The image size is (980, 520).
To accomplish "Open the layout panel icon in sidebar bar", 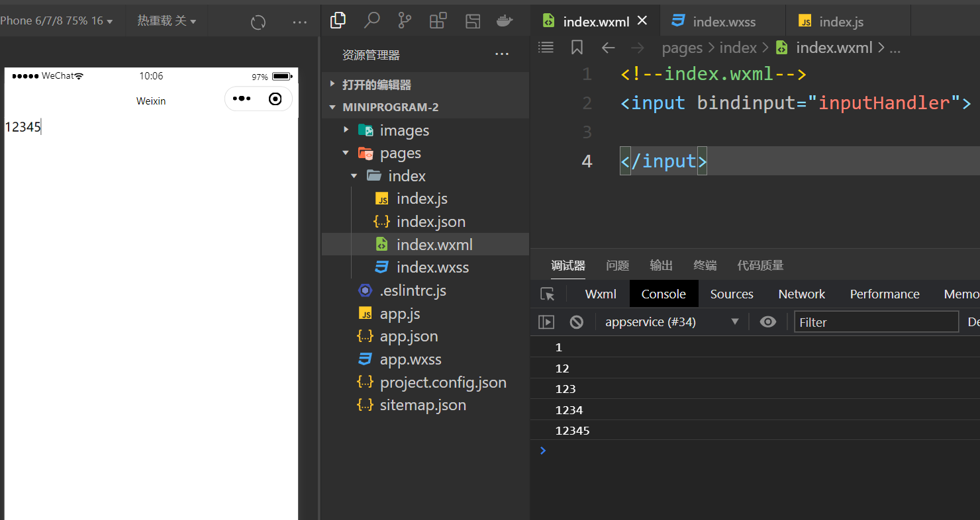I will pyautogui.click(x=472, y=21).
